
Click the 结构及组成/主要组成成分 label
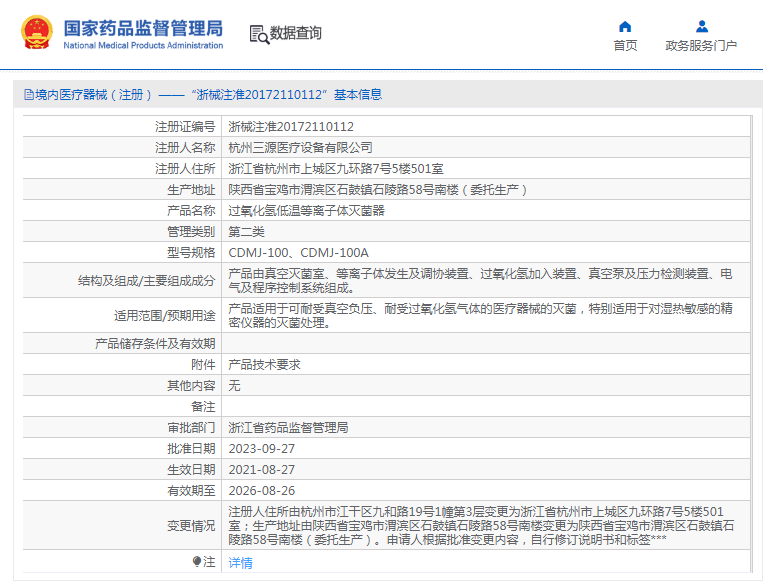point(146,280)
